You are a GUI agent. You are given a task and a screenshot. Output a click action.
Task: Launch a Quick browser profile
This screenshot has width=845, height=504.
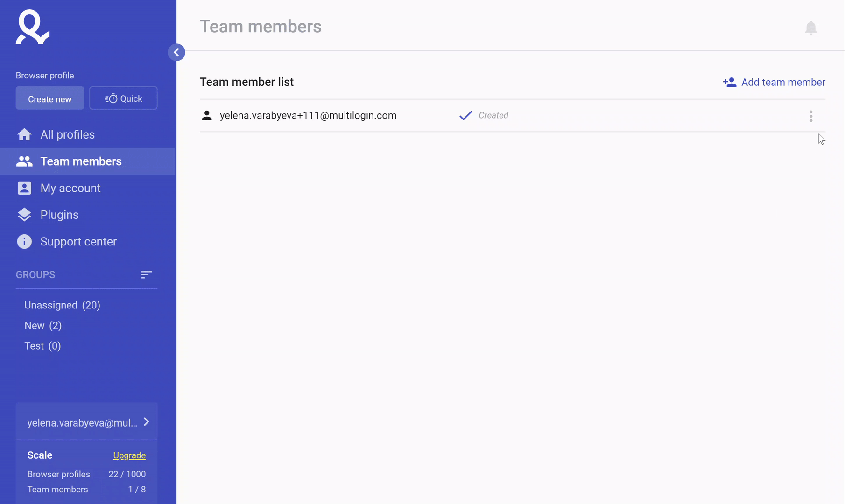coord(123,98)
